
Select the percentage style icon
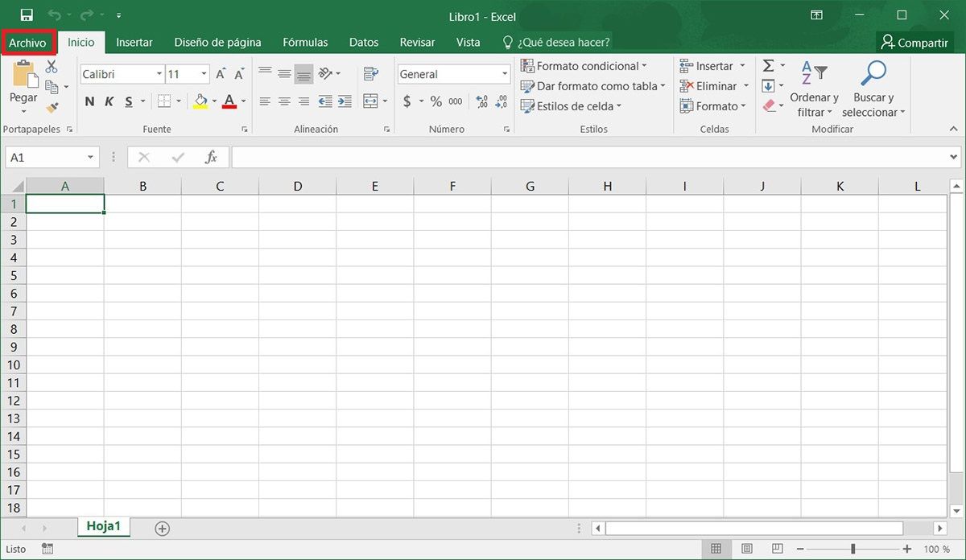pos(435,101)
